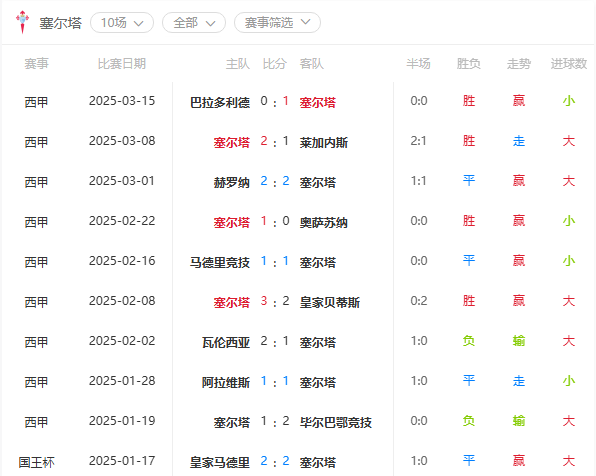Click the 3:2 score against 皇家贝蒂斯
596x476 pixels.
click(274, 301)
